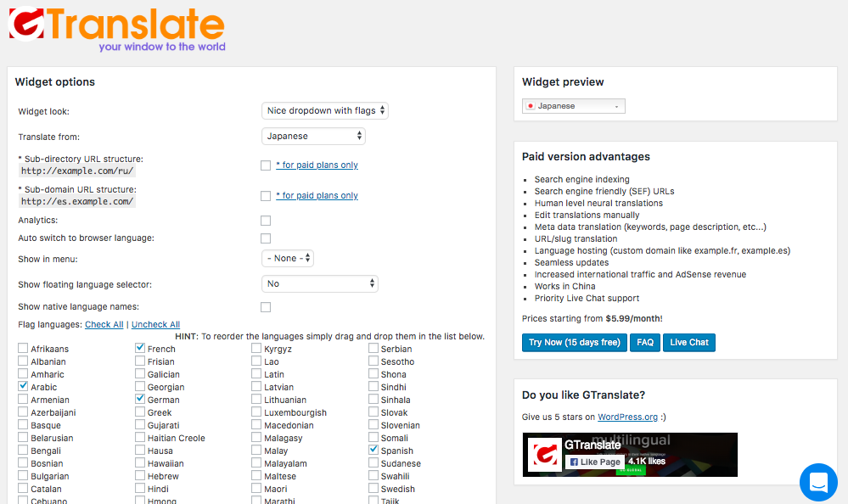The width and height of the screenshot is (848, 504).
Task: Check the Serbian language checkbox
Action: pyautogui.click(x=373, y=348)
